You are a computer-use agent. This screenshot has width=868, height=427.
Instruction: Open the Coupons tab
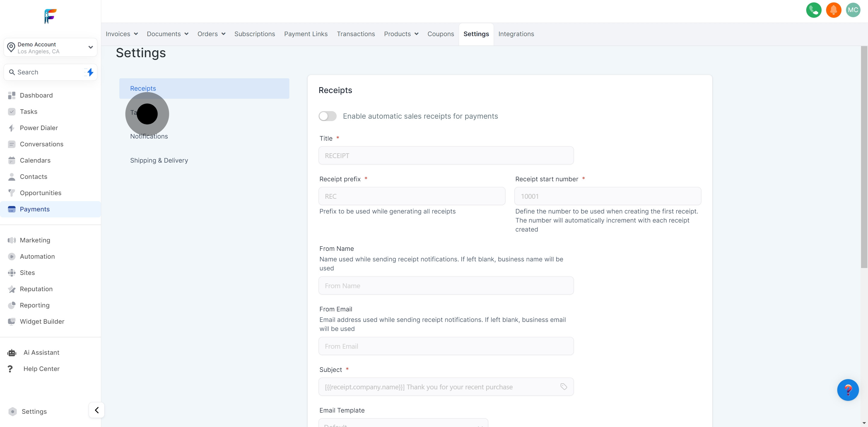click(440, 34)
